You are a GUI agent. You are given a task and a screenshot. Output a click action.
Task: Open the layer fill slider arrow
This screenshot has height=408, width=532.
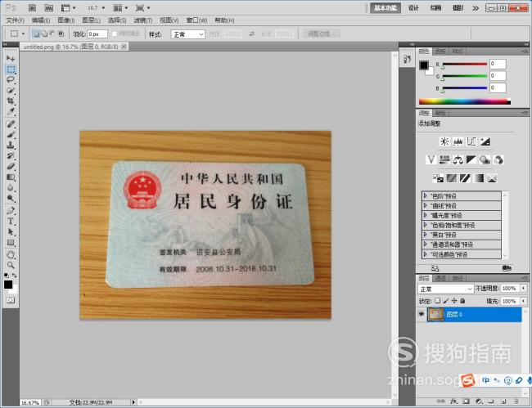[x=524, y=301]
